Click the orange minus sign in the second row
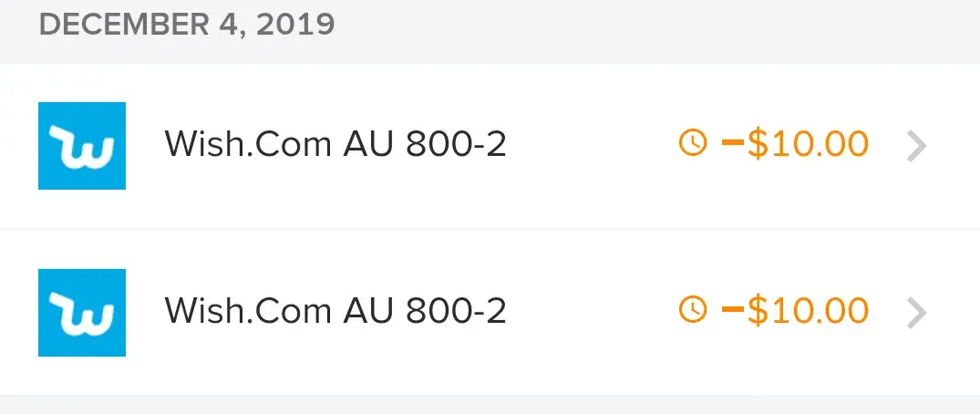Viewport: 980px width, 414px height. [x=732, y=312]
